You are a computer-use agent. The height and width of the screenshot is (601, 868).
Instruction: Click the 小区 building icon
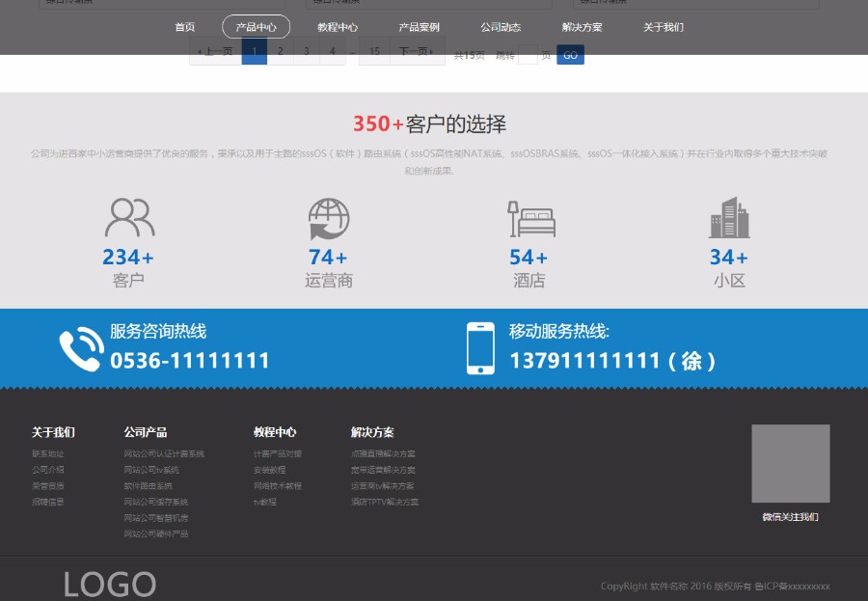[x=729, y=217]
